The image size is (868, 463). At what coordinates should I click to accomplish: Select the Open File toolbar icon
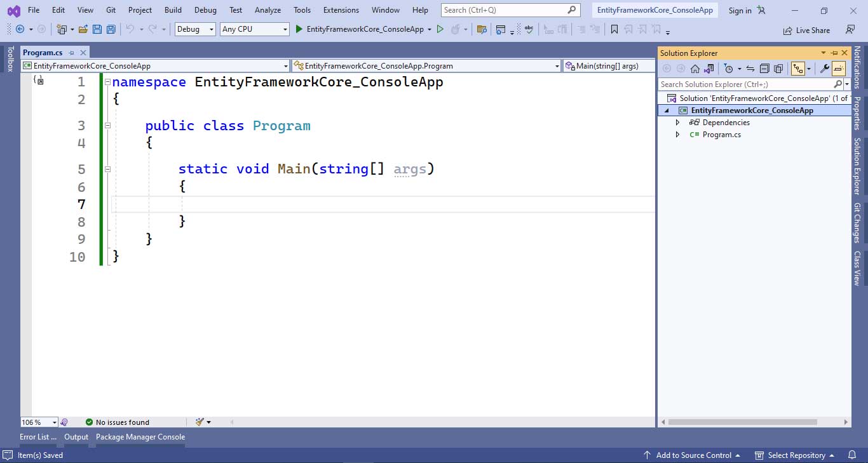pyautogui.click(x=82, y=29)
